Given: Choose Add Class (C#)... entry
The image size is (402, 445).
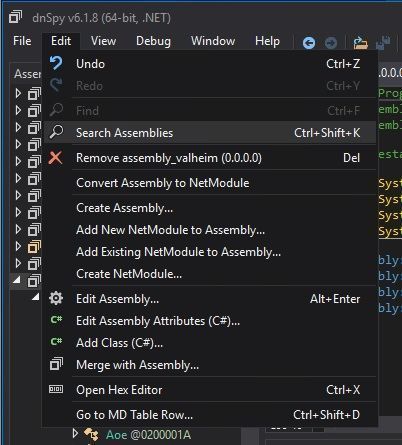Looking at the screenshot, I should tap(210, 343).
